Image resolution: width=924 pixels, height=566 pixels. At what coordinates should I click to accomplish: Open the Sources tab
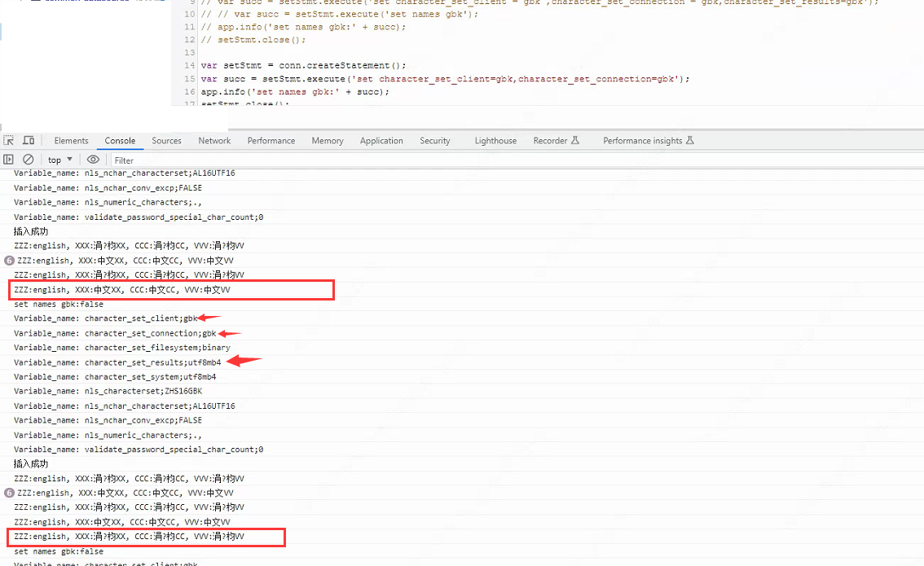pos(166,141)
